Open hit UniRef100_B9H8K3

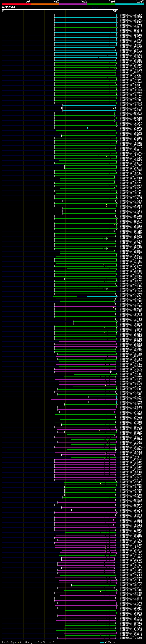click(131, 186)
